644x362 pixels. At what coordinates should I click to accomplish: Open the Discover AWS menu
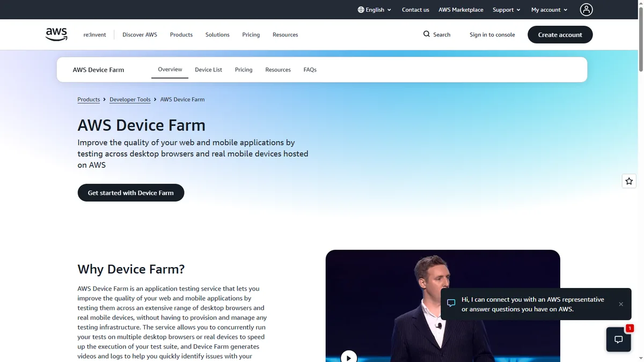(x=140, y=34)
